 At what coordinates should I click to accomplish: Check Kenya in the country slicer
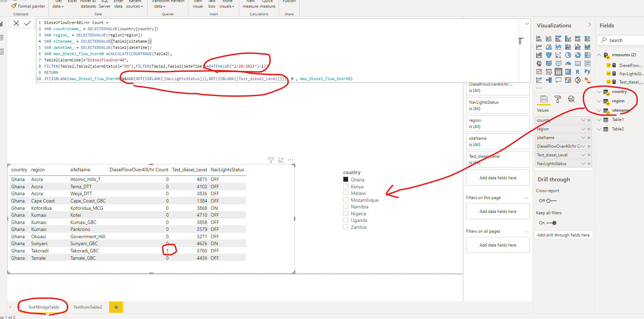346,187
